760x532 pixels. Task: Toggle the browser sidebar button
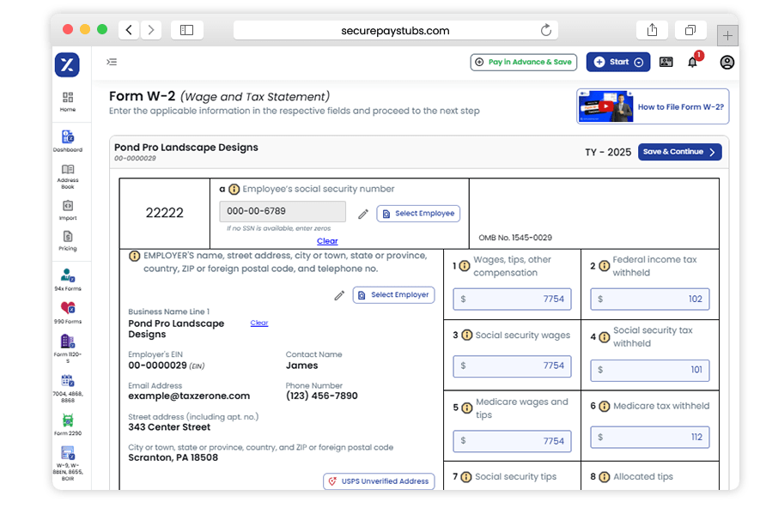pos(186,30)
